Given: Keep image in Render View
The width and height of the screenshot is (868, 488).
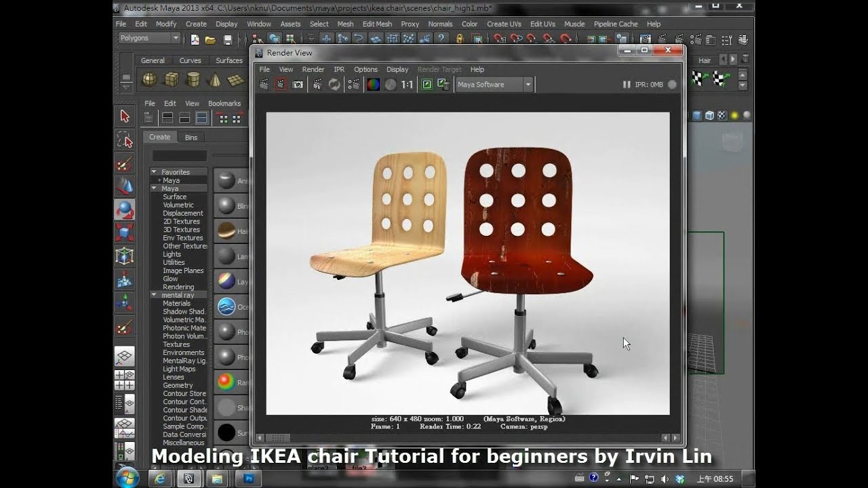Looking at the screenshot, I should (427, 85).
